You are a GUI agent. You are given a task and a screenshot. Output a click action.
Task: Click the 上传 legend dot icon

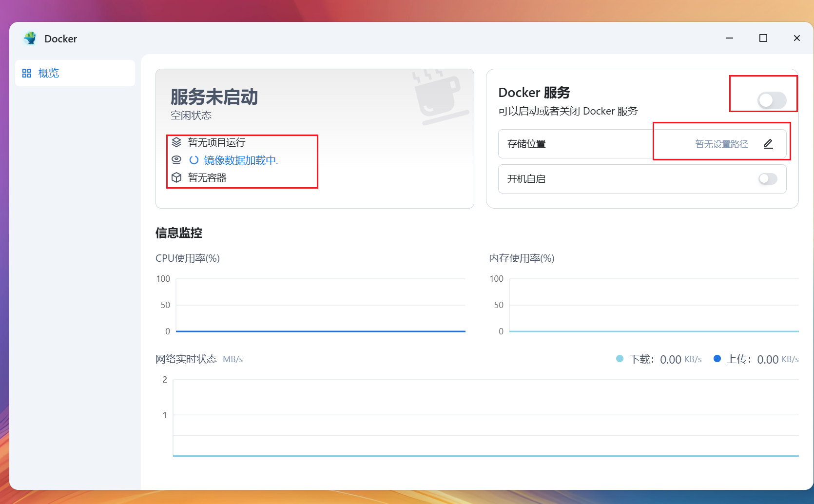(x=717, y=359)
